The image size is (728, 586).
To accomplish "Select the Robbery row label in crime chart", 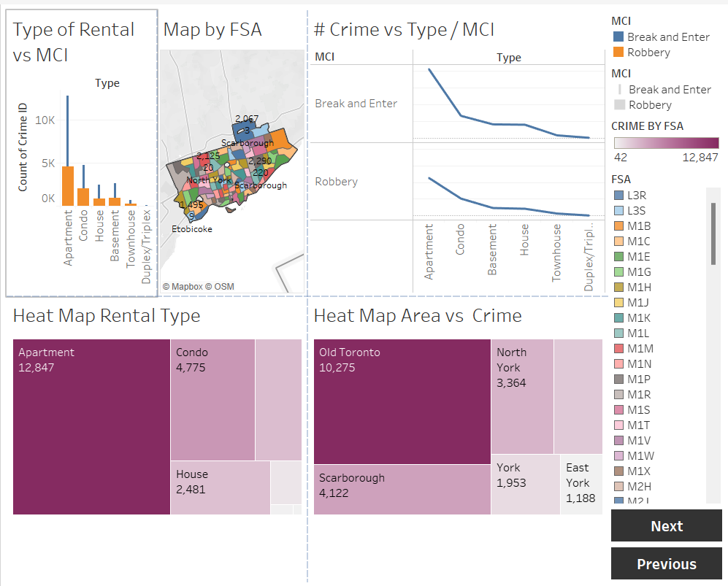I will coord(336,182).
